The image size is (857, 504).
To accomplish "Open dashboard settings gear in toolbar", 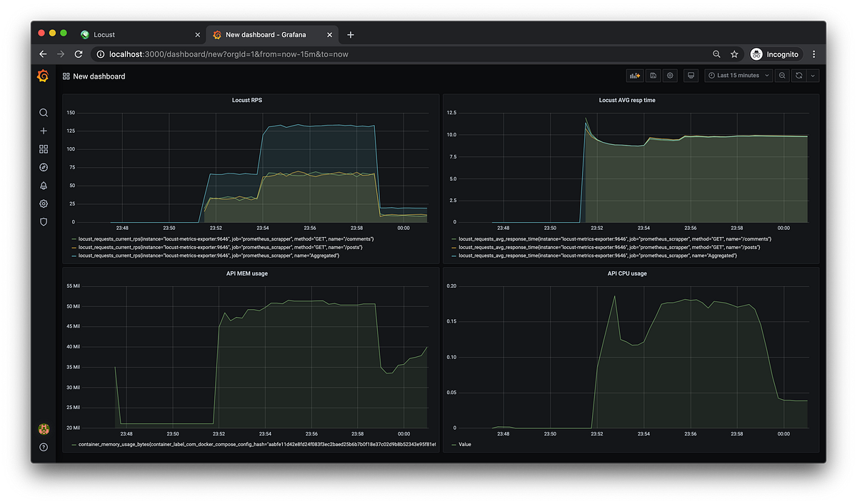I will [x=670, y=76].
